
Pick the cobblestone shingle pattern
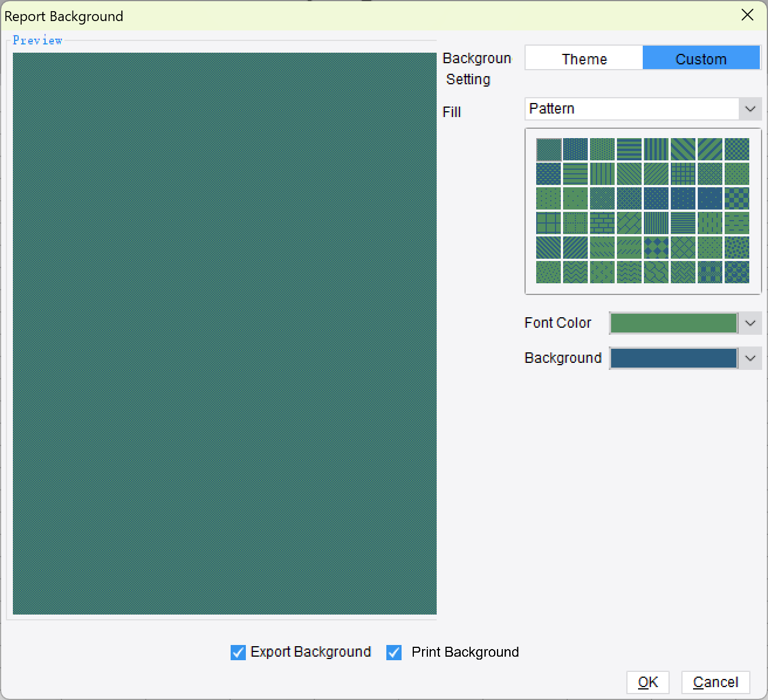click(x=656, y=272)
